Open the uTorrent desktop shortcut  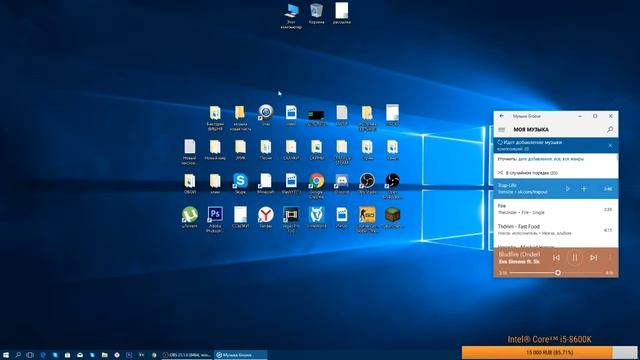[x=190, y=217]
